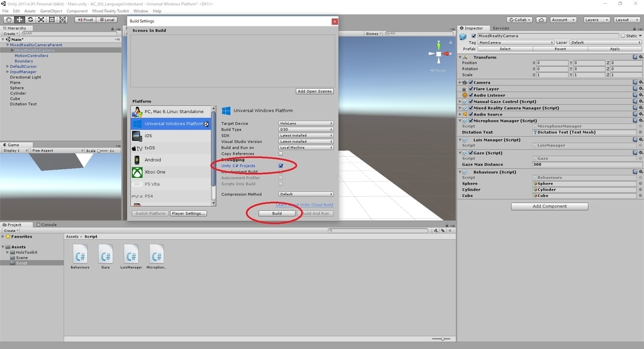Click the Cloud services icon

click(541, 19)
